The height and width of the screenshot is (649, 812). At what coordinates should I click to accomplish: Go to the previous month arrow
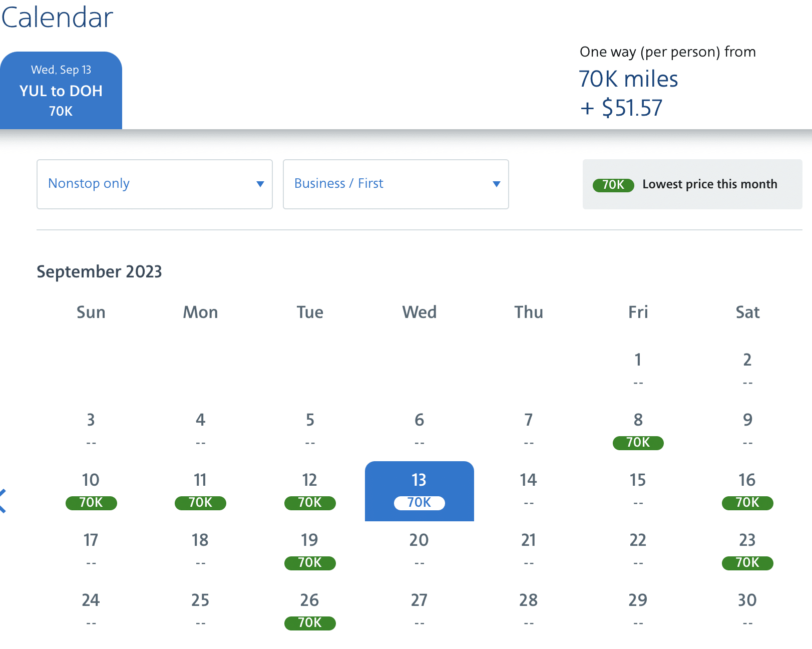(3, 501)
